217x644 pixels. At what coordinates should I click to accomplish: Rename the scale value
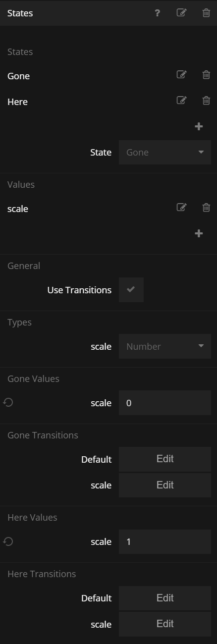(182, 208)
